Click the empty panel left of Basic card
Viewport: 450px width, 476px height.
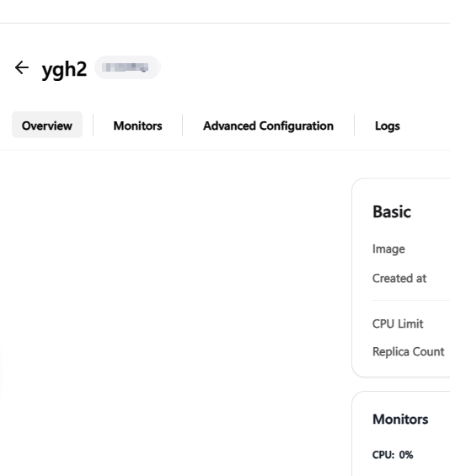(175, 313)
